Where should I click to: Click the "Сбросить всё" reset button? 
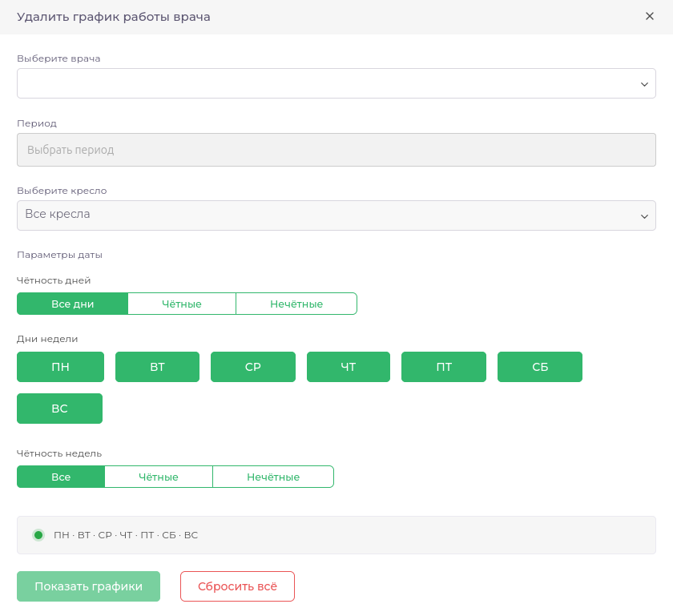click(237, 586)
